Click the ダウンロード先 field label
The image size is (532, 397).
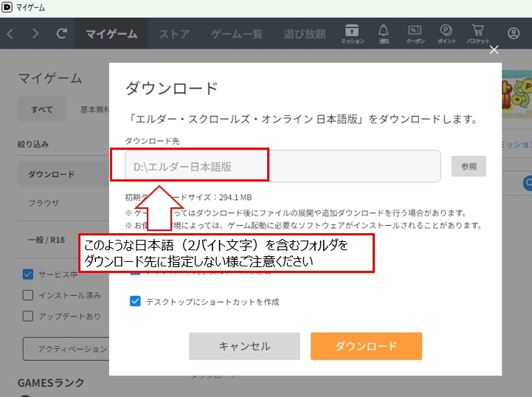[x=152, y=141]
